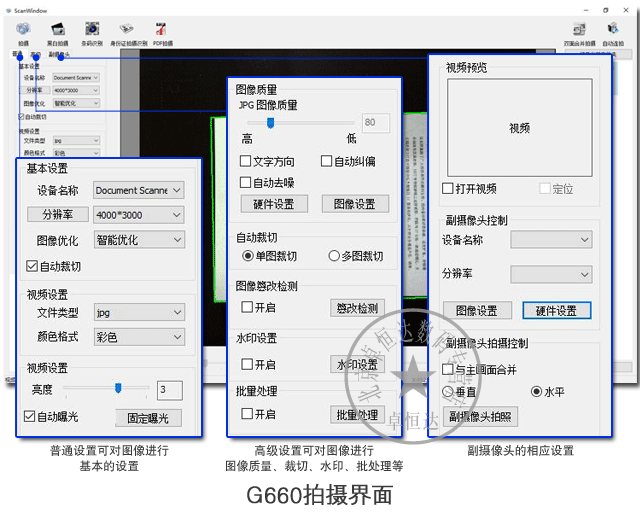Click the 副摄像头拍照 button

tap(480, 416)
